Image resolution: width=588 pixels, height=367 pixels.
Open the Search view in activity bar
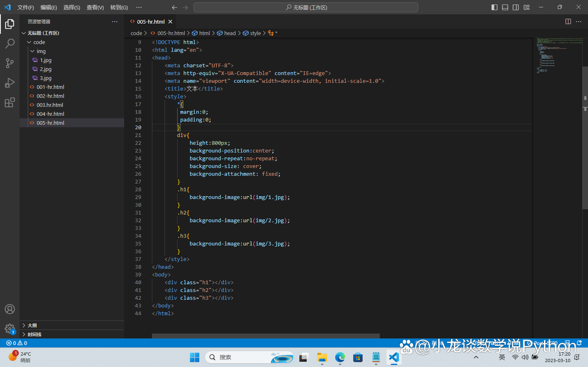[x=9, y=44]
